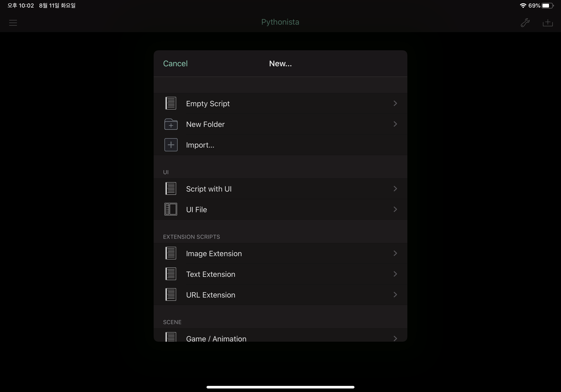The image size is (561, 392).
Task: Click the New Folder icon
Action: (171, 124)
